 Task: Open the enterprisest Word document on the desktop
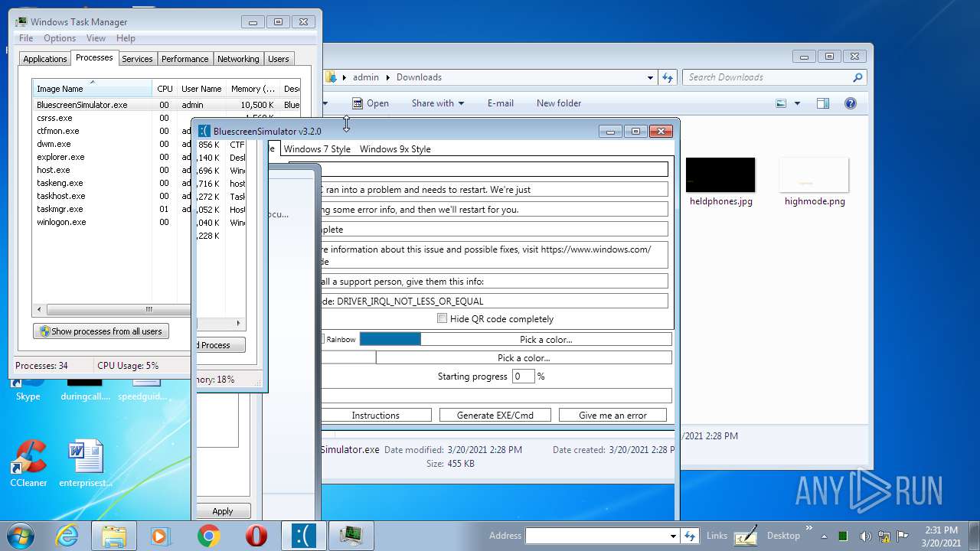click(x=86, y=464)
